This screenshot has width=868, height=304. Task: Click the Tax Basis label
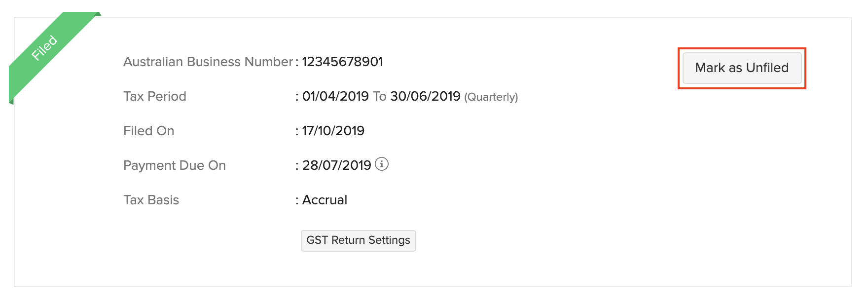tap(151, 200)
